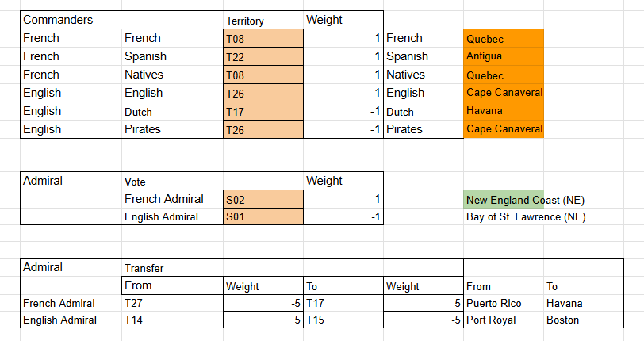Click the Territory column header cell

click(x=263, y=20)
